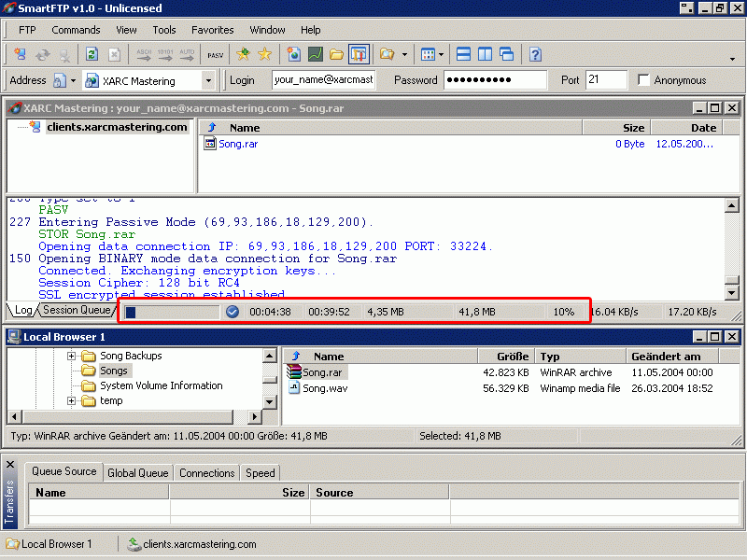
Task: Enable the Anonymous checkbox
Action: click(643, 80)
